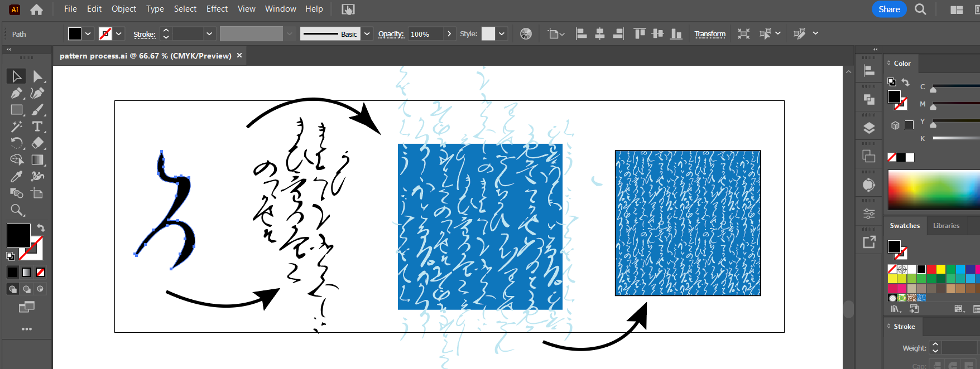Swap fill and stroke in toolbox
980x369 pixels.
tap(41, 227)
